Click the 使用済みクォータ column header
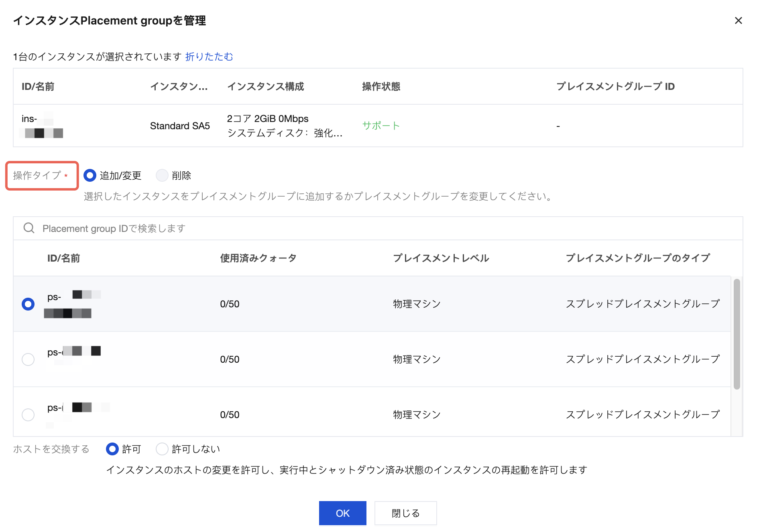 [258, 258]
